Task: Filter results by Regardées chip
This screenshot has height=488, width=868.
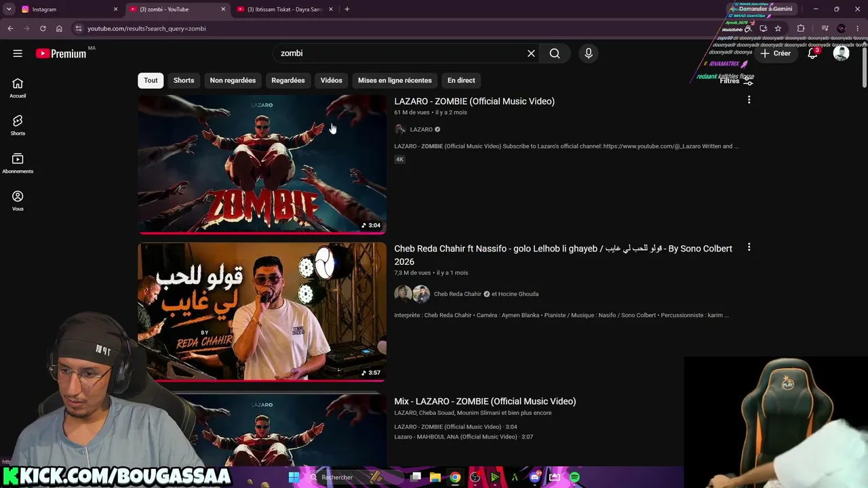Action: (x=288, y=80)
